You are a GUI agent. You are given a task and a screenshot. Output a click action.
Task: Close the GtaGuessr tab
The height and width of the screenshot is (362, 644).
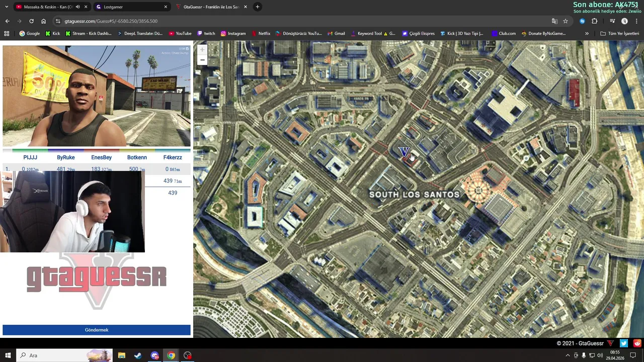[x=246, y=7]
